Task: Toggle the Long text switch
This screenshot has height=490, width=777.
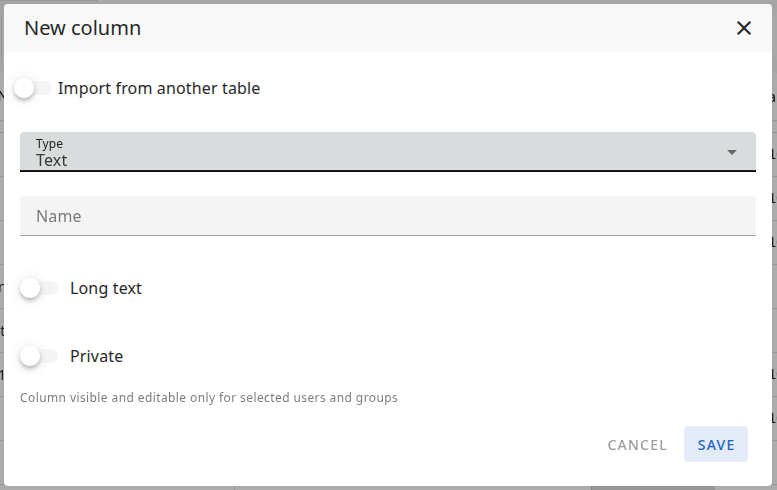Action: 38,288
